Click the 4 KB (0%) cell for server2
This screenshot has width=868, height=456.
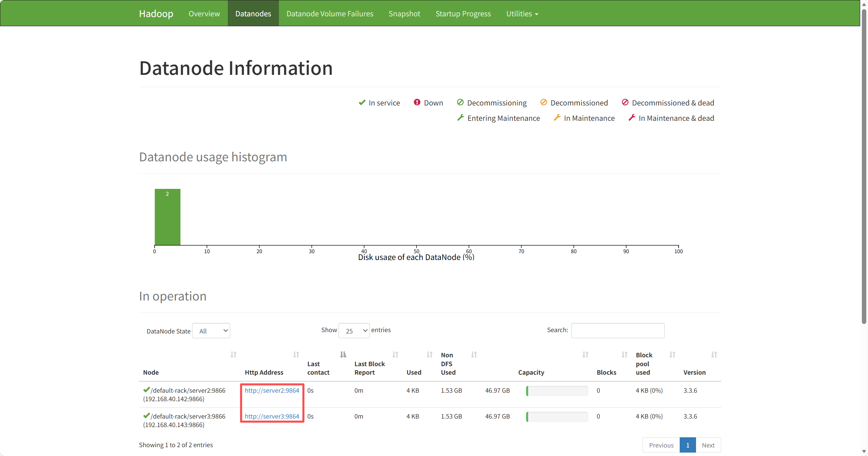649,390
